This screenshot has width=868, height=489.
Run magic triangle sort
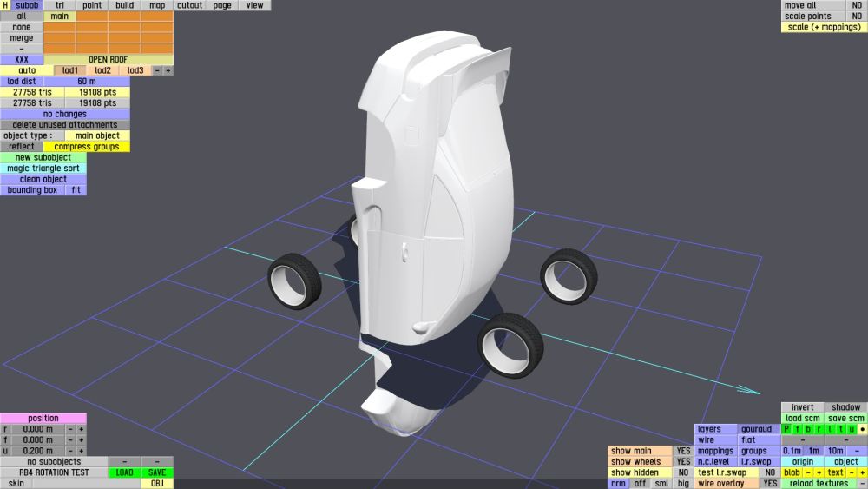coord(43,169)
